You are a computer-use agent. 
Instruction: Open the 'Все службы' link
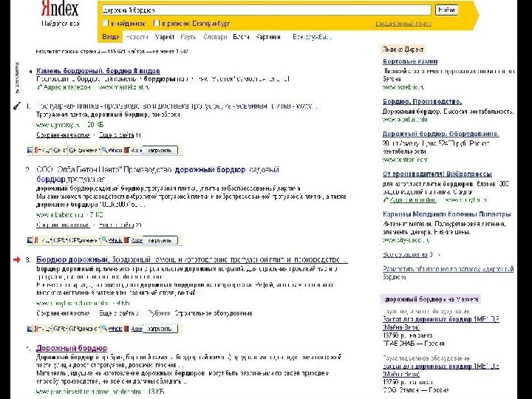click(x=312, y=37)
